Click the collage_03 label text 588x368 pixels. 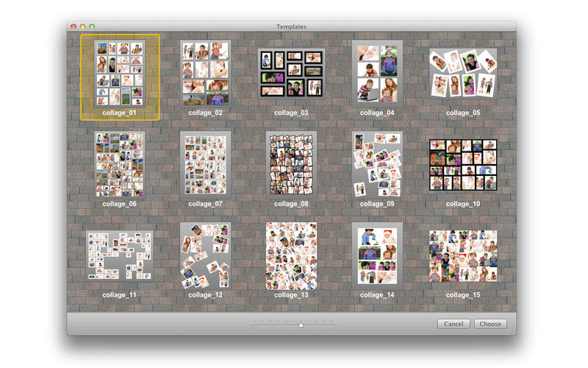tap(291, 113)
